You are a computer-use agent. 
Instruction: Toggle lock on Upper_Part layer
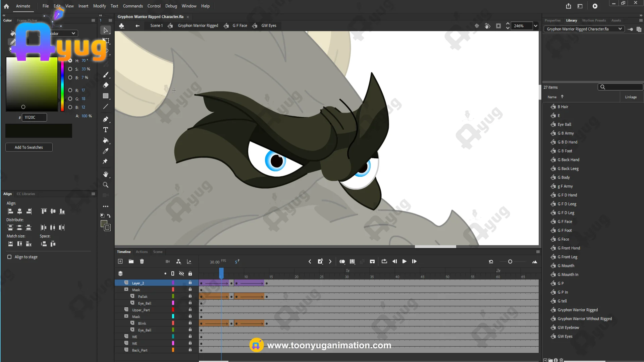point(190,310)
